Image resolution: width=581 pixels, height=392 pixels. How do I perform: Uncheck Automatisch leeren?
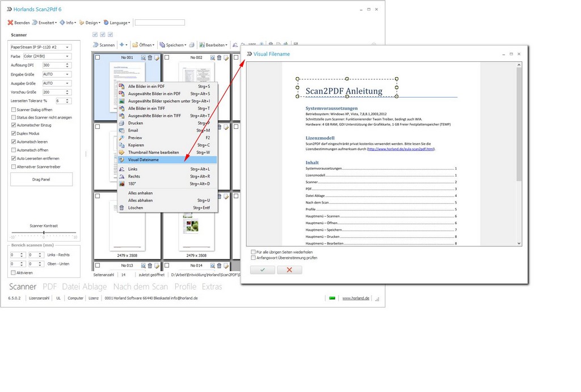pos(14,141)
